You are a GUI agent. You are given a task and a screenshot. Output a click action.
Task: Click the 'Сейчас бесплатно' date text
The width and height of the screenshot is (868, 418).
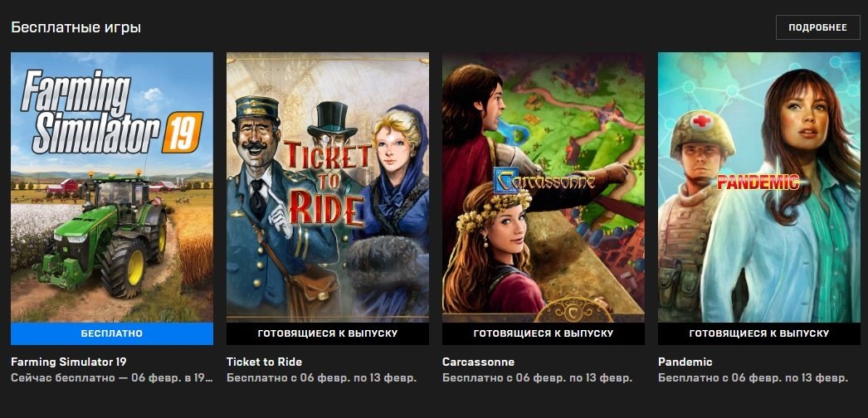112,379
